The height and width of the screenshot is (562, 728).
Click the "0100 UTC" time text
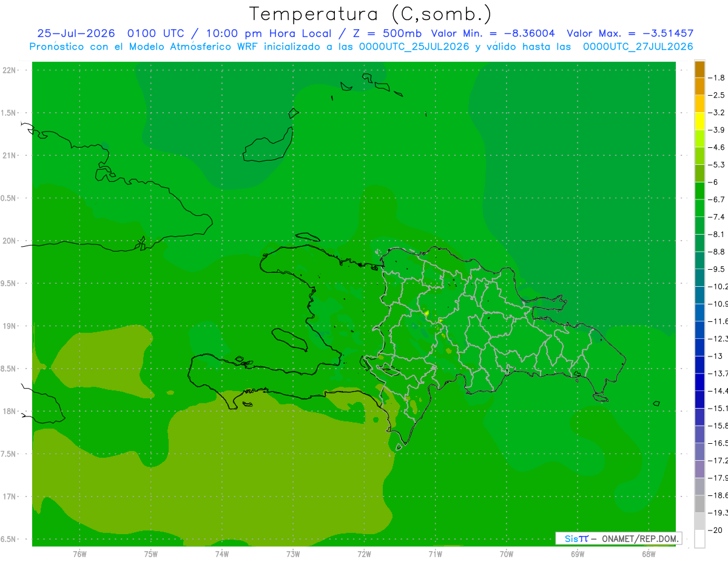[x=155, y=34]
